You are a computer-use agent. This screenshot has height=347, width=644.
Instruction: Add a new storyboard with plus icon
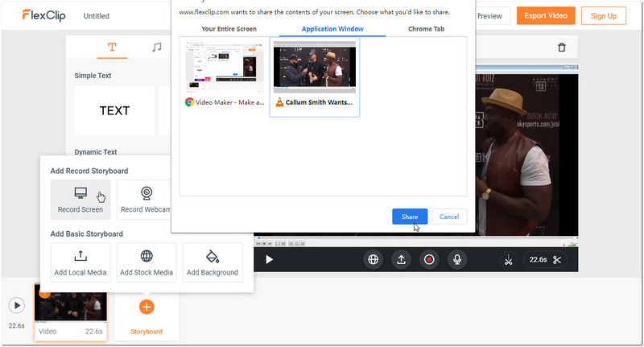(x=147, y=307)
